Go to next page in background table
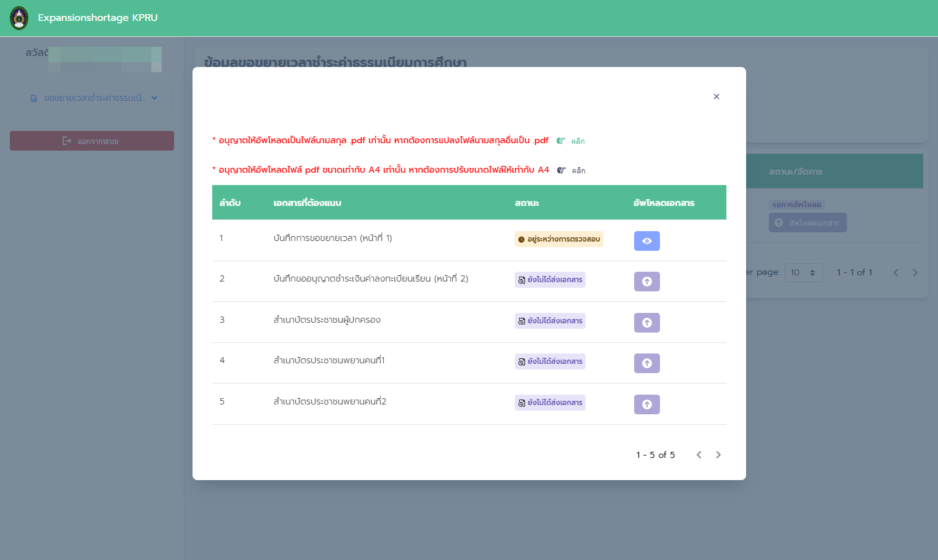The image size is (938, 560). point(915,273)
